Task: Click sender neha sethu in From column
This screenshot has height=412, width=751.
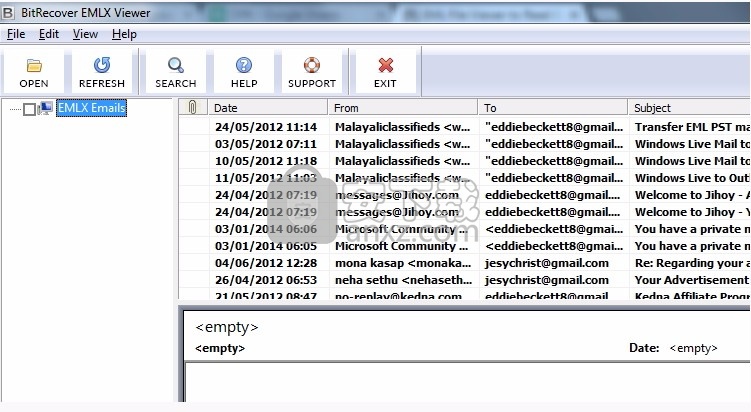Action: (403, 280)
